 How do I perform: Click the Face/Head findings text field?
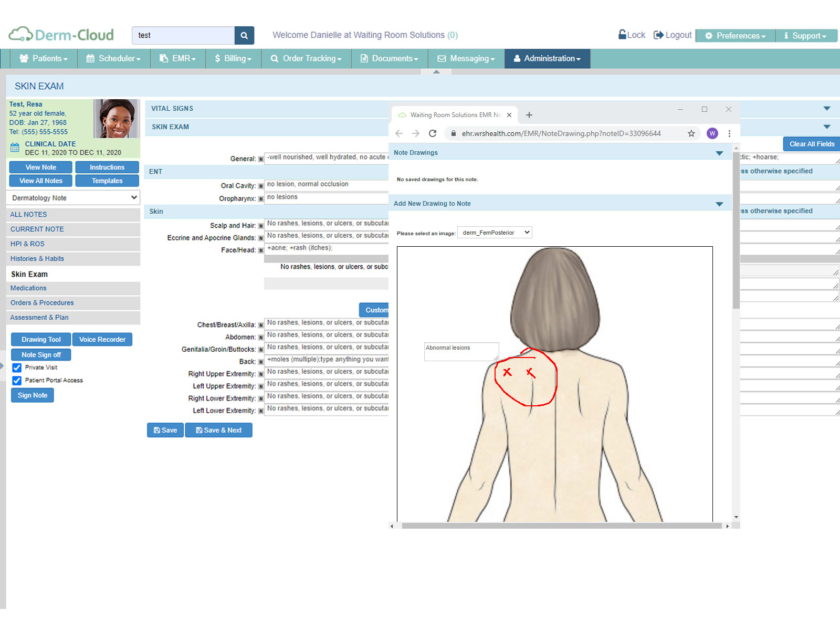[x=326, y=248]
